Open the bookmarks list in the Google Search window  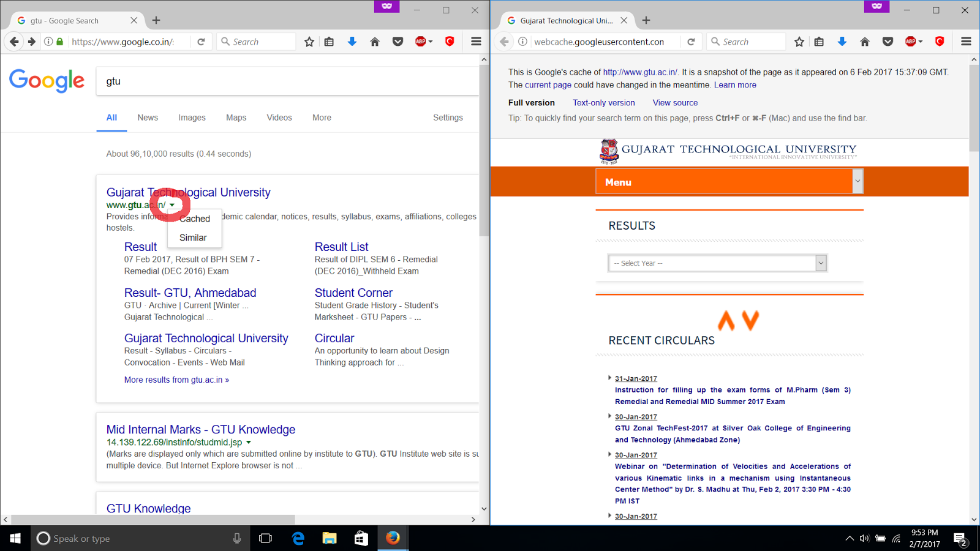coord(330,42)
